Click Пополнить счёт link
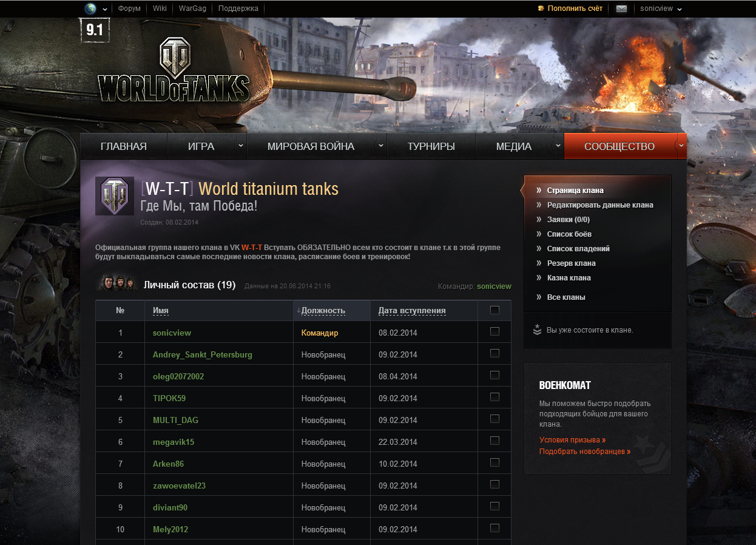Image resolution: width=756 pixels, height=545 pixels. 575,8
